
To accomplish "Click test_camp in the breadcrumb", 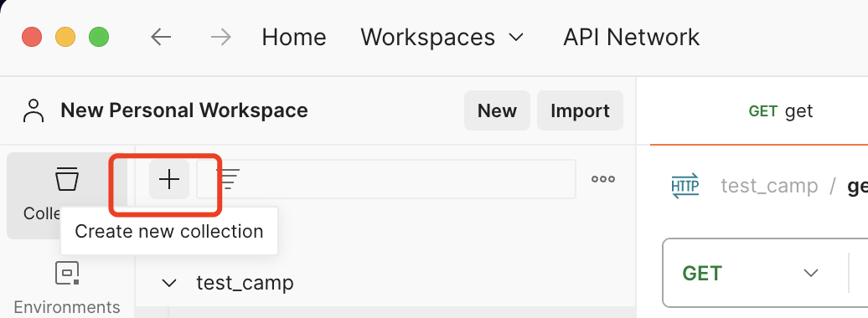I will pos(769,186).
